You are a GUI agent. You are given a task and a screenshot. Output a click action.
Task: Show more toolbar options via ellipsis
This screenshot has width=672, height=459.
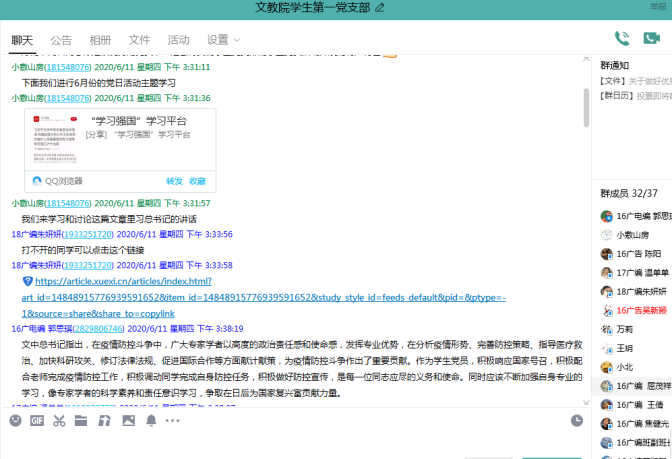174,421
